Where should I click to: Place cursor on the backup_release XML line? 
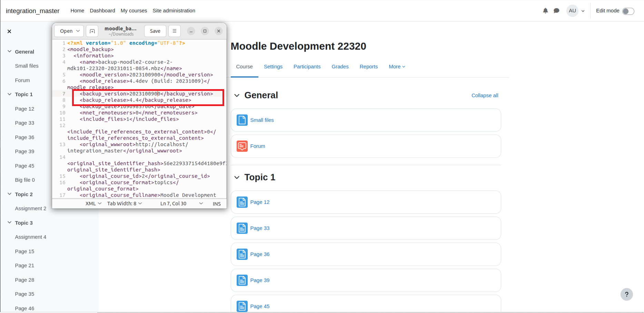(136, 100)
